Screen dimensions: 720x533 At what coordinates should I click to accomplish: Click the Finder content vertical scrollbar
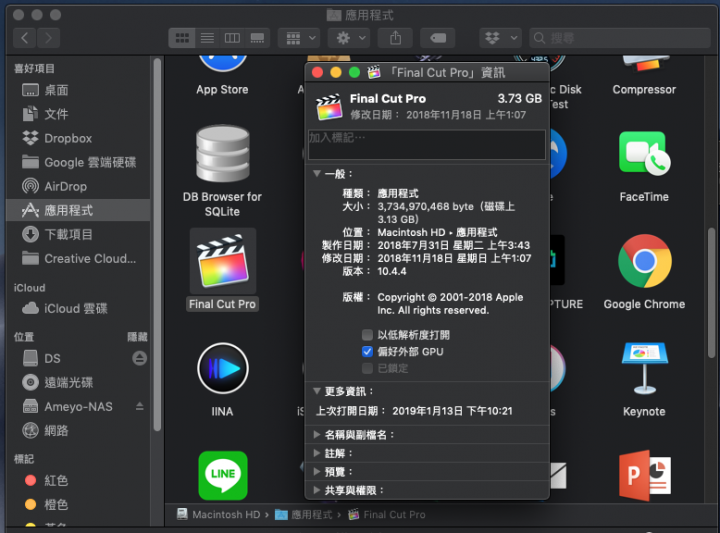tap(711, 292)
